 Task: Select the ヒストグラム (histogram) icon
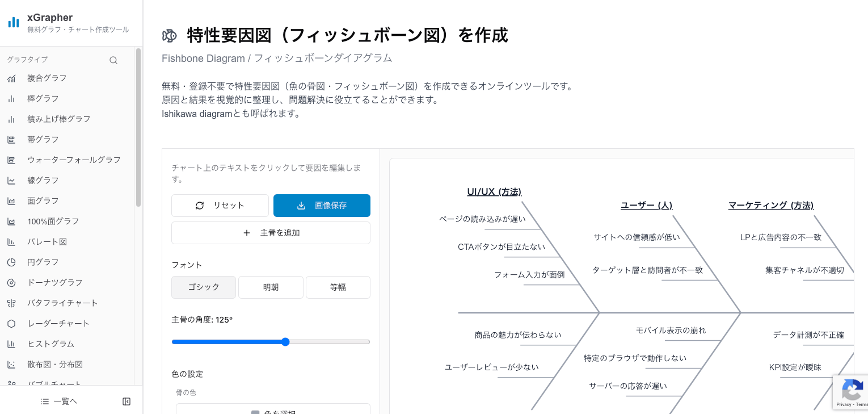pyautogui.click(x=11, y=344)
